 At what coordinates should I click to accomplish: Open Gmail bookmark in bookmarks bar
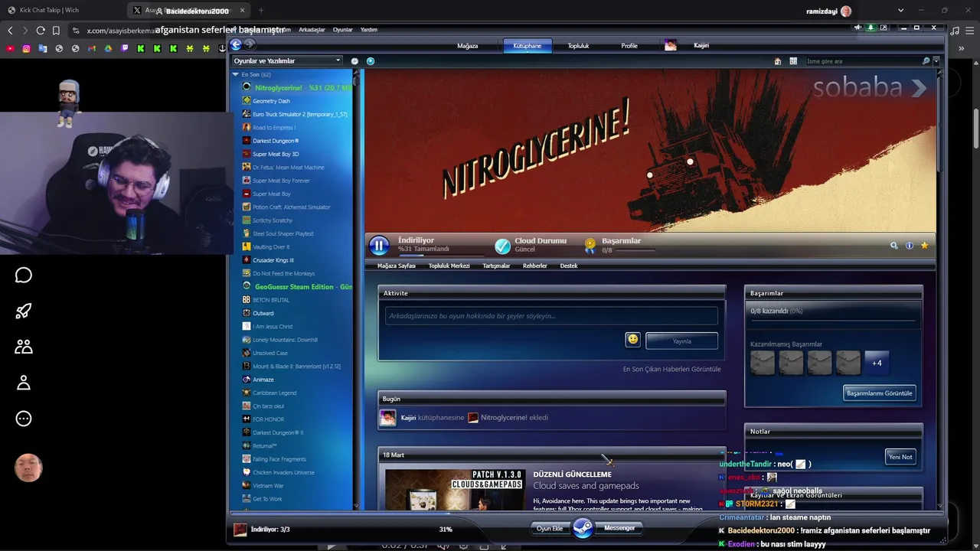coord(91,48)
